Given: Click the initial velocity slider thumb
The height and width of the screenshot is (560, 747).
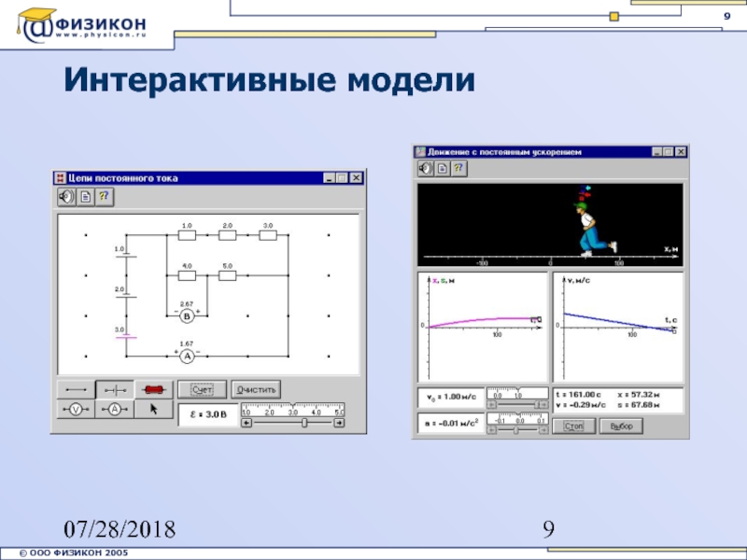Looking at the screenshot, I should point(537,404).
